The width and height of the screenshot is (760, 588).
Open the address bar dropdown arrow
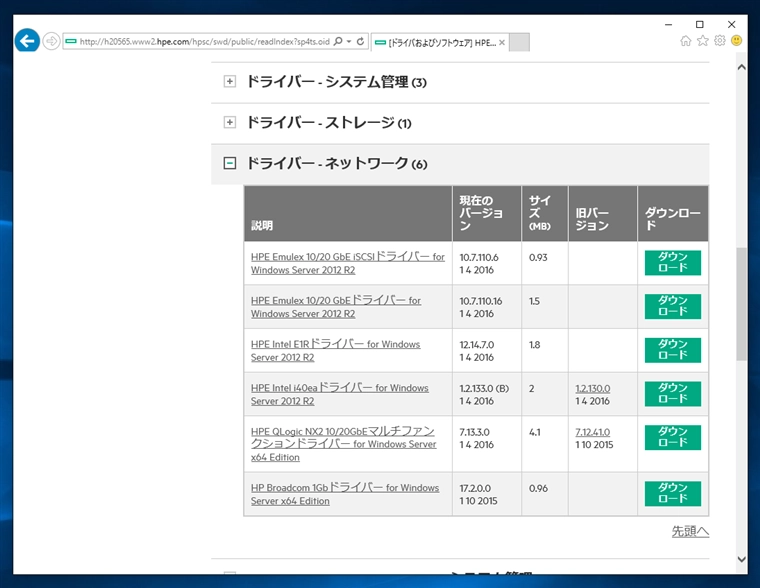tap(349, 42)
